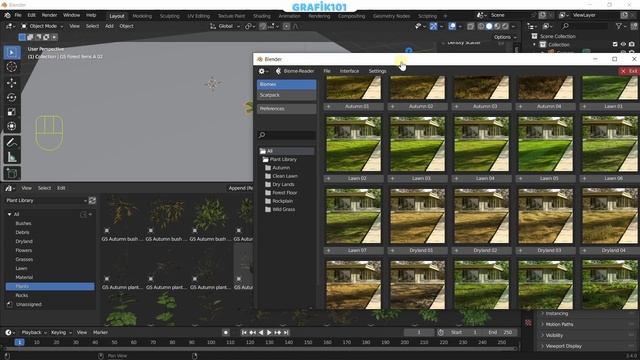
Task: Toggle viewport overlays
Action: [x=452, y=26]
